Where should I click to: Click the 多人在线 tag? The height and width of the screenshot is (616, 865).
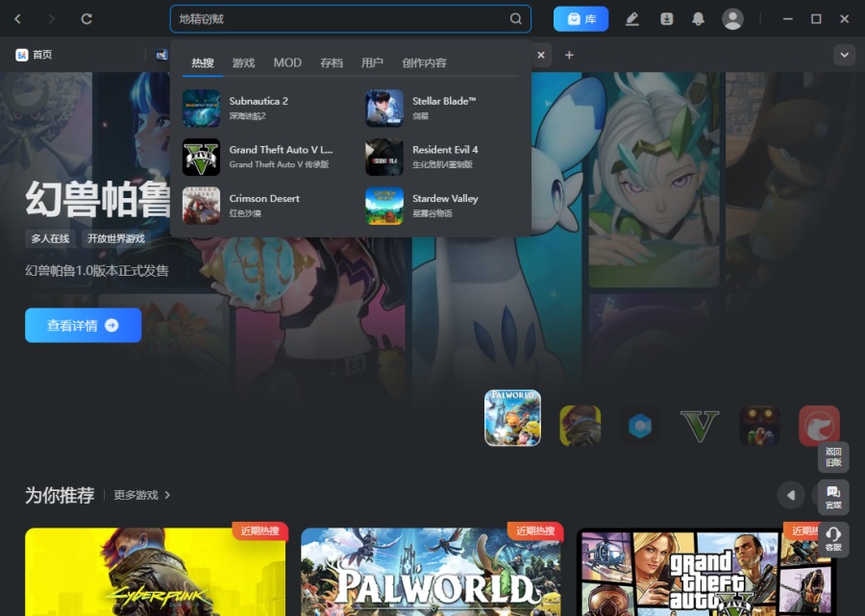50,238
